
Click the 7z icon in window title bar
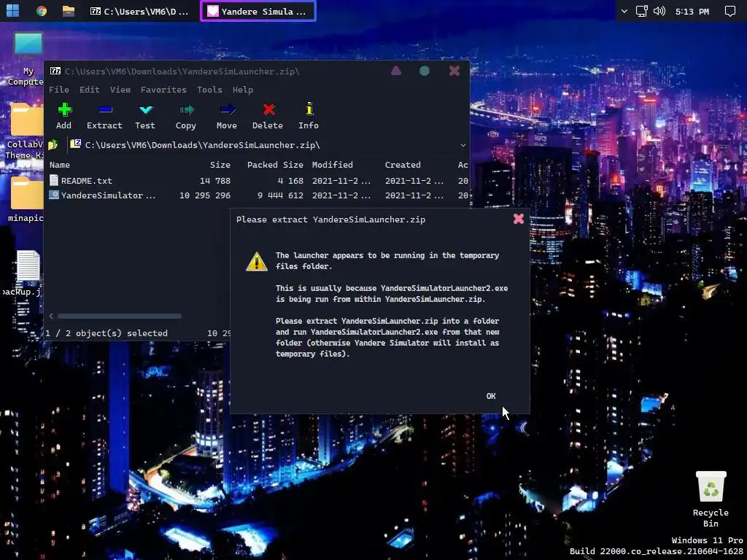[55, 71]
